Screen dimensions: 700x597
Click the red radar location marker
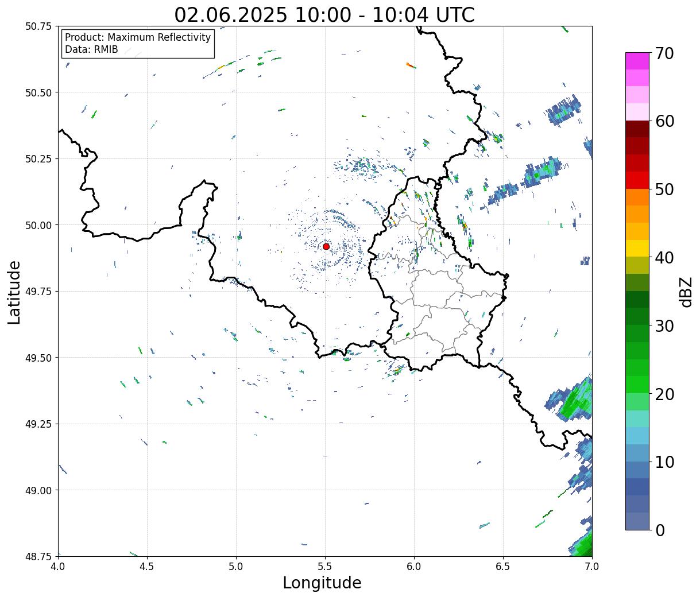click(326, 246)
